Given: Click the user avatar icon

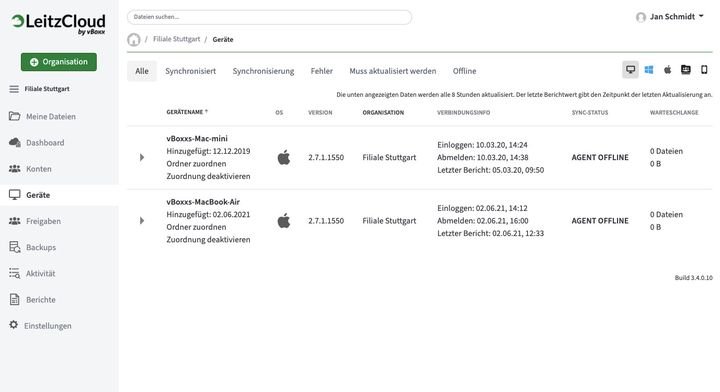Looking at the screenshot, I should coord(641,17).
